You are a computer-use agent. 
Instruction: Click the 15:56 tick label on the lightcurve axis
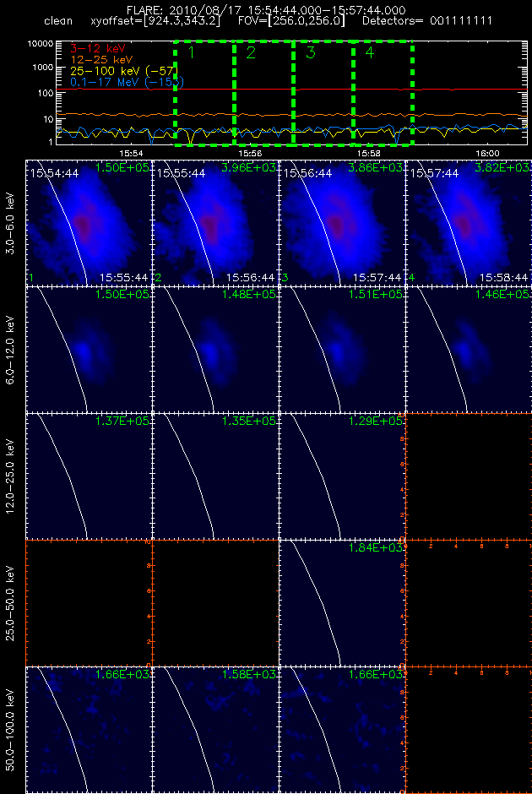click(x=250, y=153)
